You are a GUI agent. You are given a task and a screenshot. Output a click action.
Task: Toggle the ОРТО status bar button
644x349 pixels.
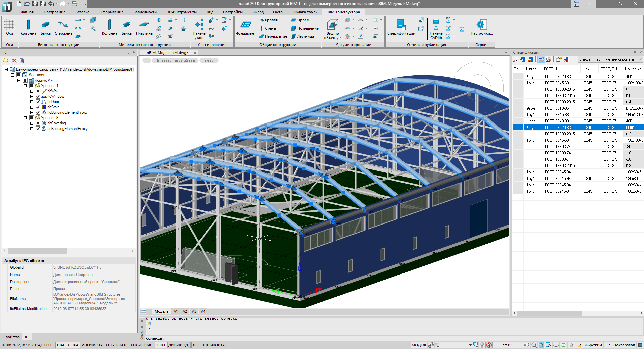point(160,345)
